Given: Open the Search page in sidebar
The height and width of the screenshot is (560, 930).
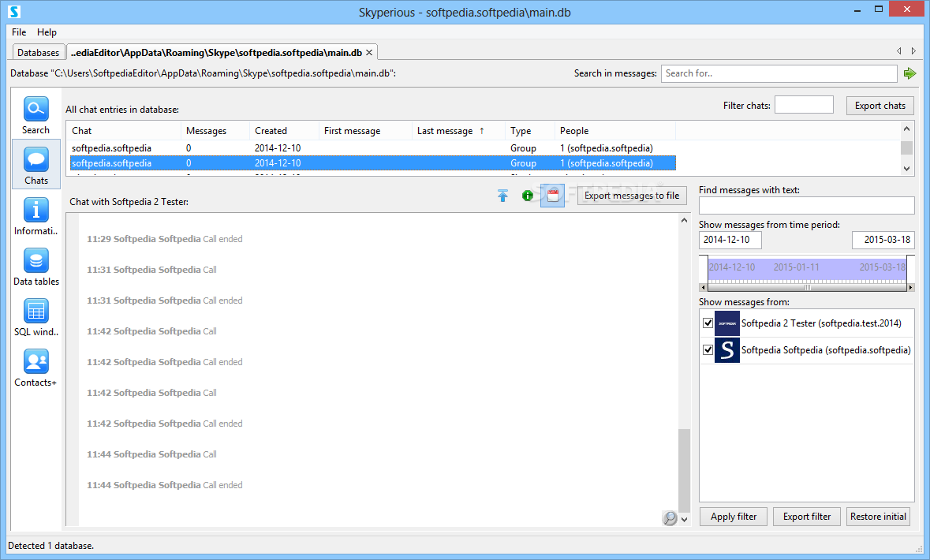Looking at the screenshot, I should coord(35,115).
